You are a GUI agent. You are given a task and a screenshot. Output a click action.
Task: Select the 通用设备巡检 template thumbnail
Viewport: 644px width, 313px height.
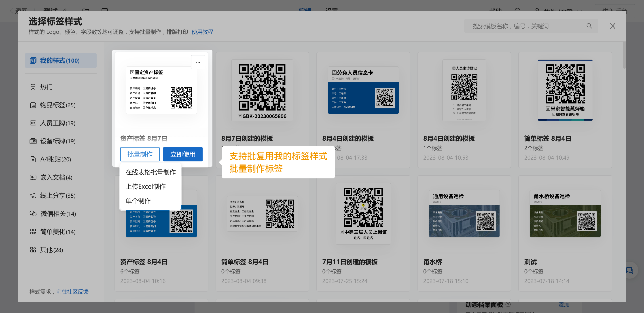(464, 214)
